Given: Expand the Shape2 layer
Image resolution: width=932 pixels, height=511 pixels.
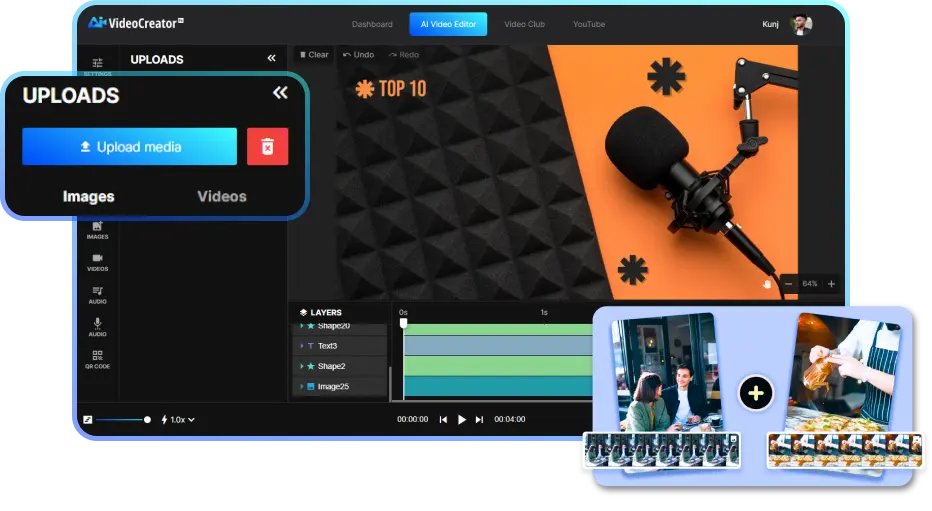Looking at the screenshot, I should tap(301, 366).
